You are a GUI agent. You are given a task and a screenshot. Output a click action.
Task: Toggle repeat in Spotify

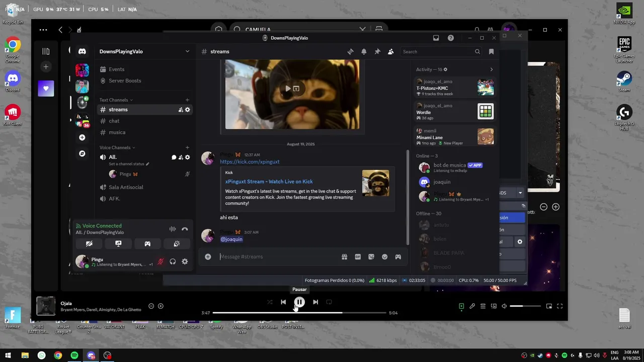point(329,302)
